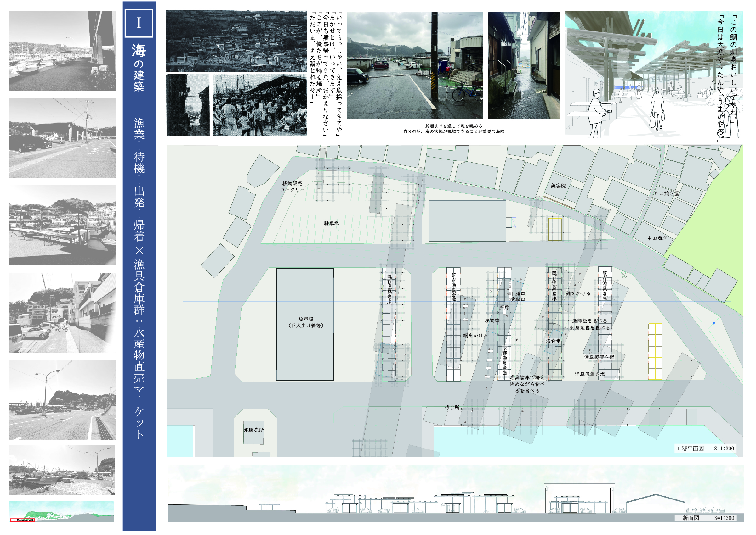Click the 待合所 label near the water

click(x=452, y=408)
